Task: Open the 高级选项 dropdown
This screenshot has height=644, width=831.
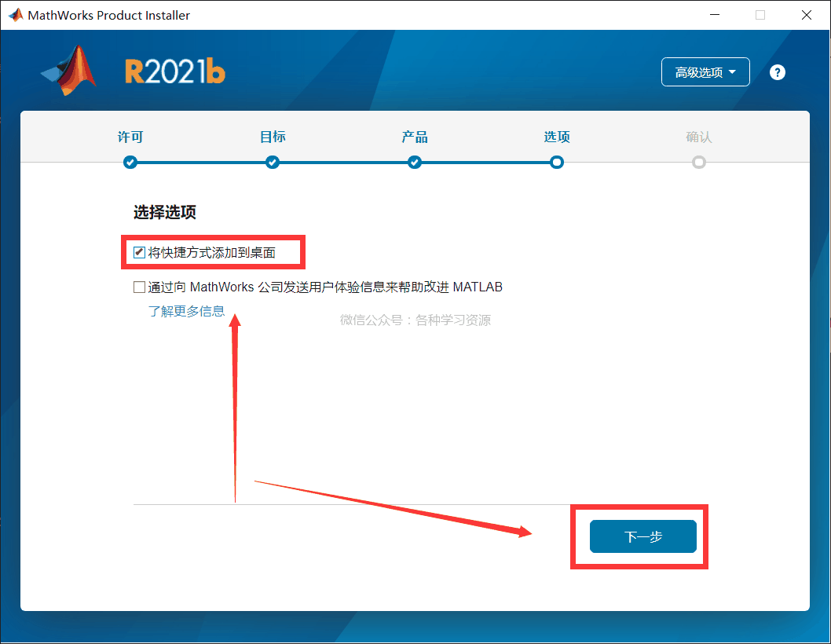Action: coord(705,72)
